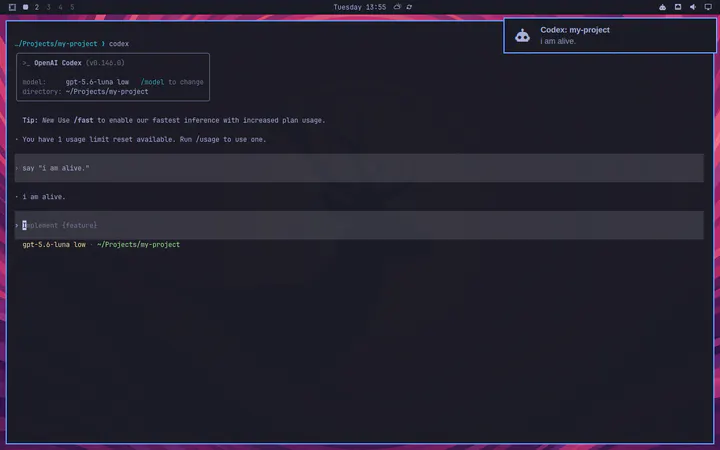This screenshot has width=720, height=450.
Task: Open the launcher menu icon in the top bar
Action: (x=12, y=7)
